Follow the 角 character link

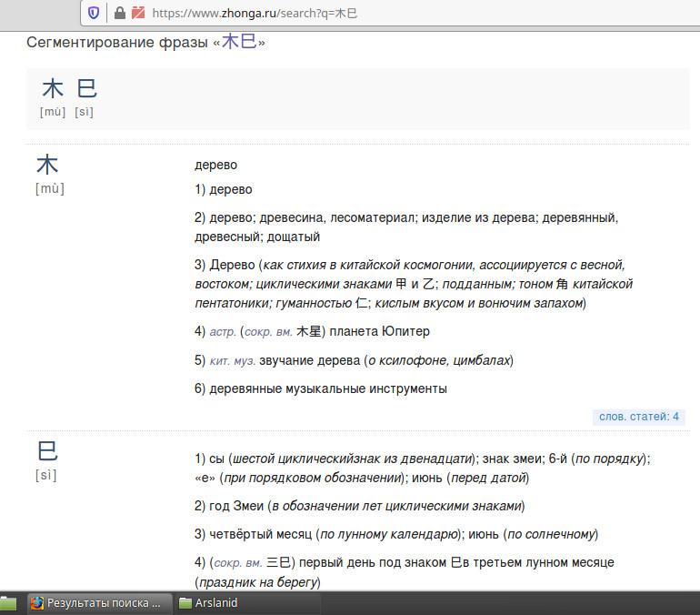562,283
